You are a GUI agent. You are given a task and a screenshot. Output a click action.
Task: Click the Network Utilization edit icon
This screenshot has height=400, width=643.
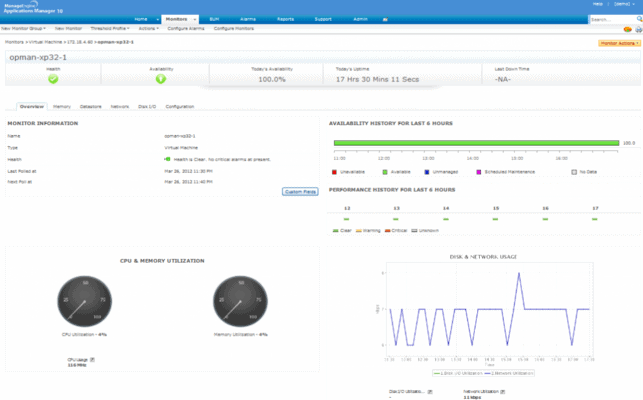click(x=503, y=392)
